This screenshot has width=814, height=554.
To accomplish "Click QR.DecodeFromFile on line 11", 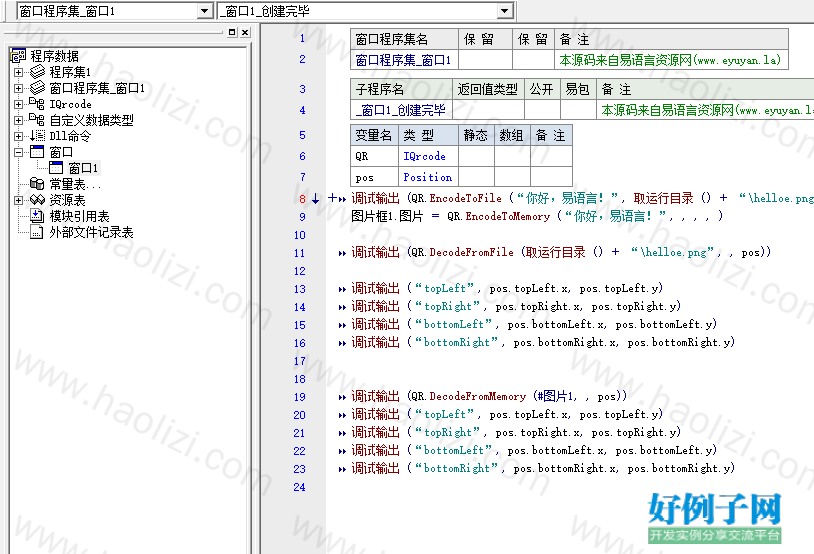I will click(x=462, y=252).
